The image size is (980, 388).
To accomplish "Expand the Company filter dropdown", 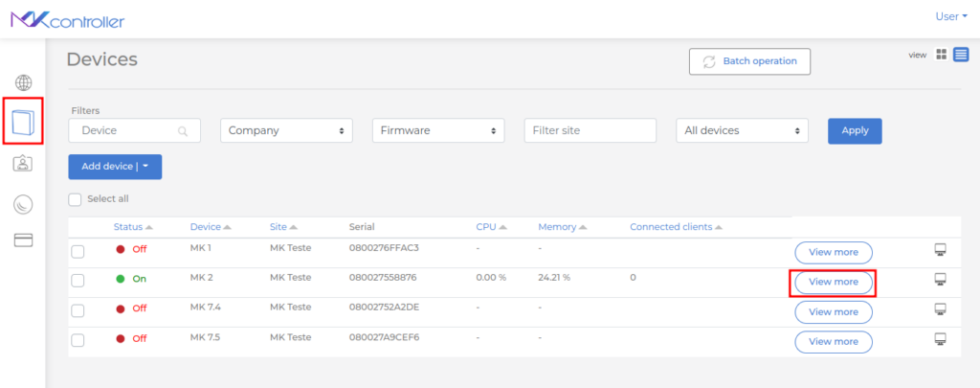I will point(286,130).
